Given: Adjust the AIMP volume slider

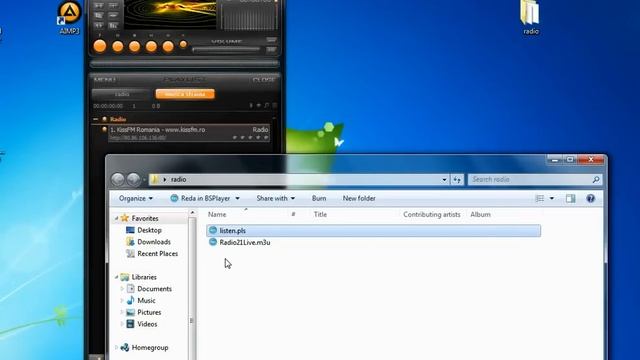Looking at the screenshot, I should coord(226,49).
